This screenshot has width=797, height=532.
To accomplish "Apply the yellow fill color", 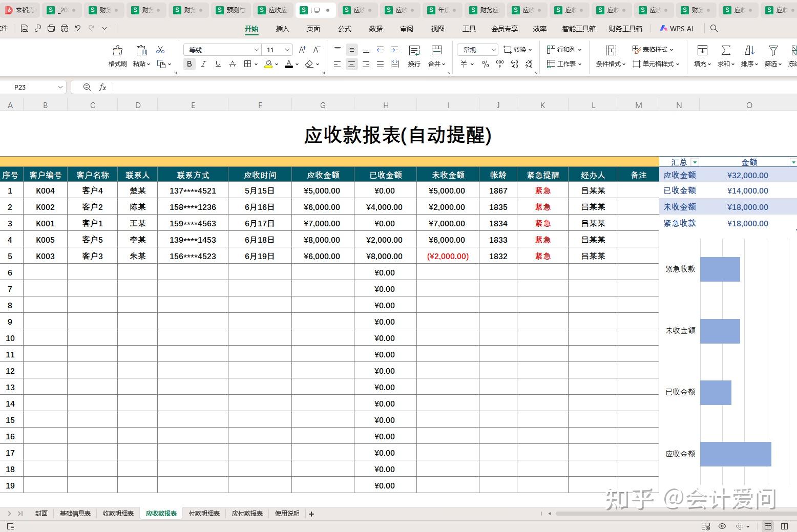I will point(268,64).
